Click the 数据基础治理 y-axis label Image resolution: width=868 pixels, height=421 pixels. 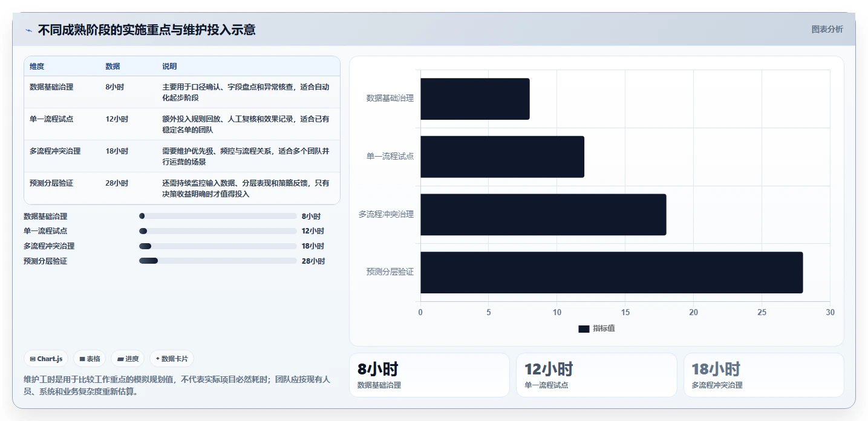[390, 98]
